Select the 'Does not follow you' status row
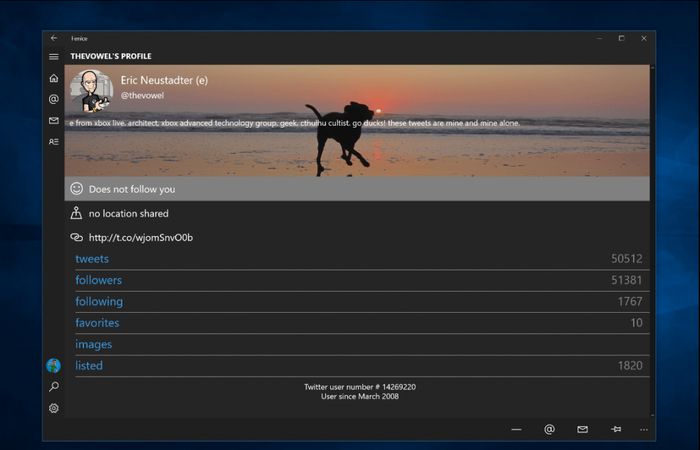700x450 pixels. pos(357,189)
